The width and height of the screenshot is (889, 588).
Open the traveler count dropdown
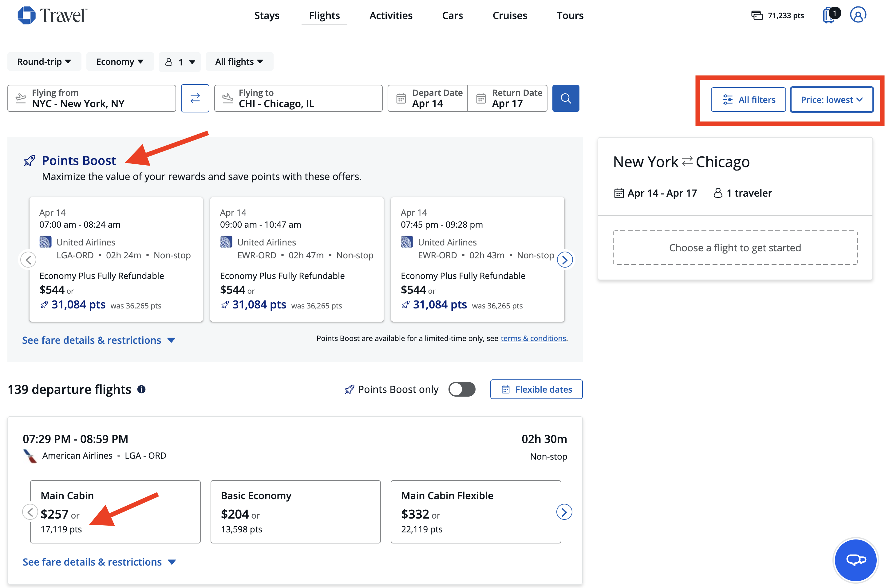click(180, 61)
